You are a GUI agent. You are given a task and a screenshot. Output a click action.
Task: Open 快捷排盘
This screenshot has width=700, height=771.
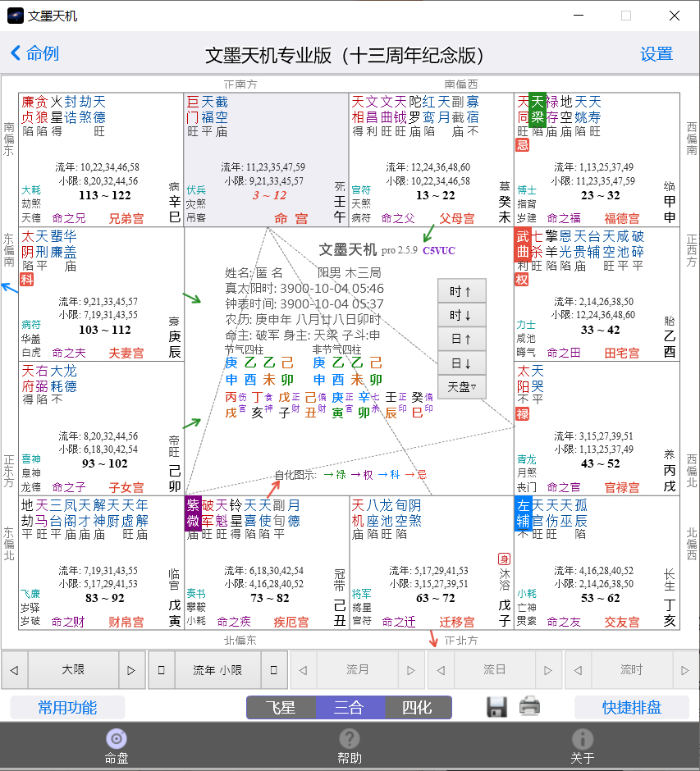632,708
